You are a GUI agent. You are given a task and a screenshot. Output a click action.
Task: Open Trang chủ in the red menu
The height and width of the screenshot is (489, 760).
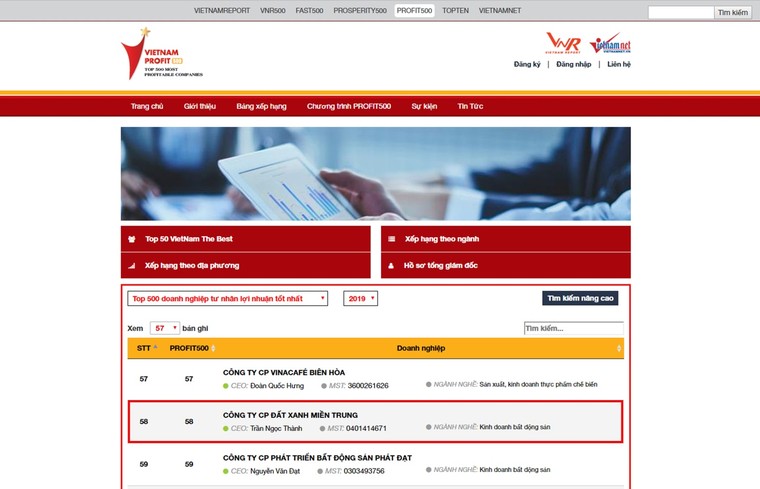coord(147,106)
